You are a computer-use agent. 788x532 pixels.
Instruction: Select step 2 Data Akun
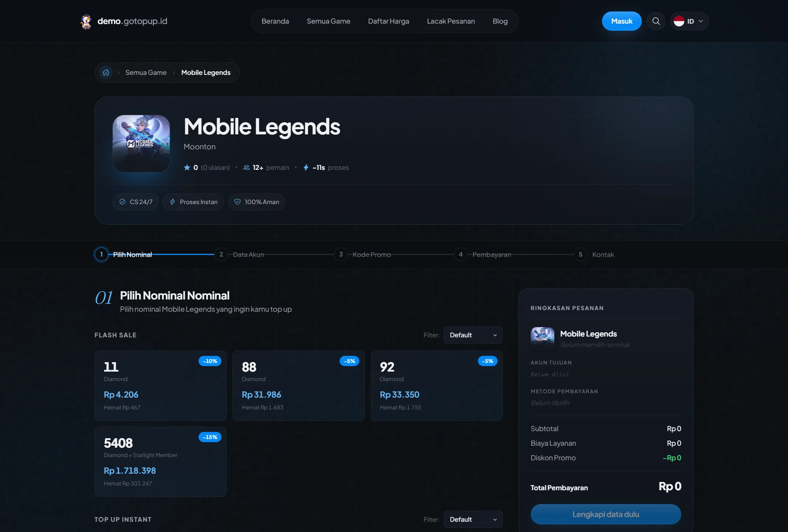pyautogui.click(x=239, y=255)
